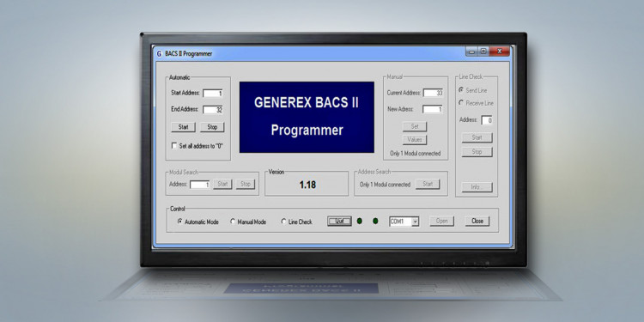The image size is (644, 322).
Task: Choose Automatic Mode radio button
Action: click(x=180, y=222)
